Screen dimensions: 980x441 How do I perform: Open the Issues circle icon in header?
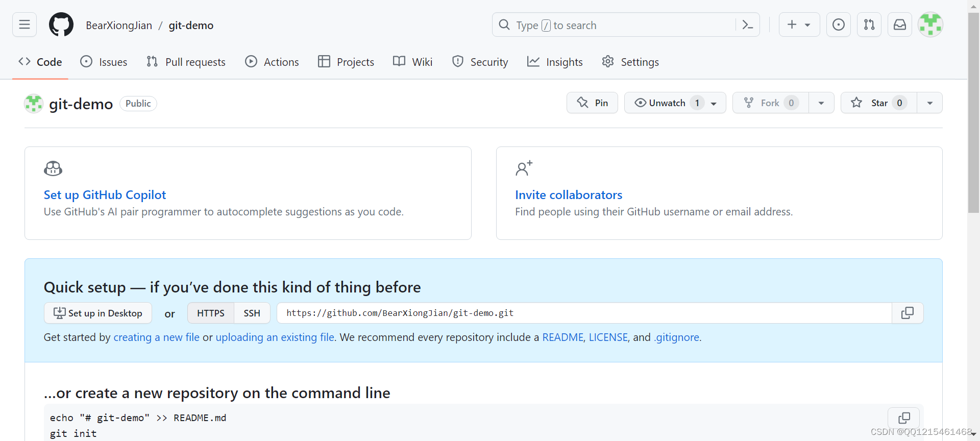(x=839, y=24)
